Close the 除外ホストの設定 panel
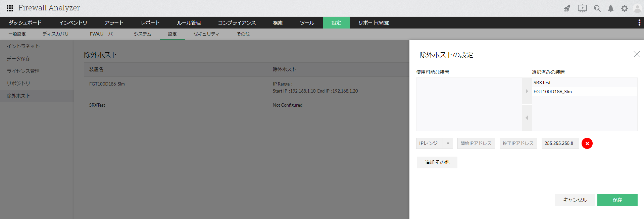644x219 pixels. pyautogui.click(x=637, y=54)
